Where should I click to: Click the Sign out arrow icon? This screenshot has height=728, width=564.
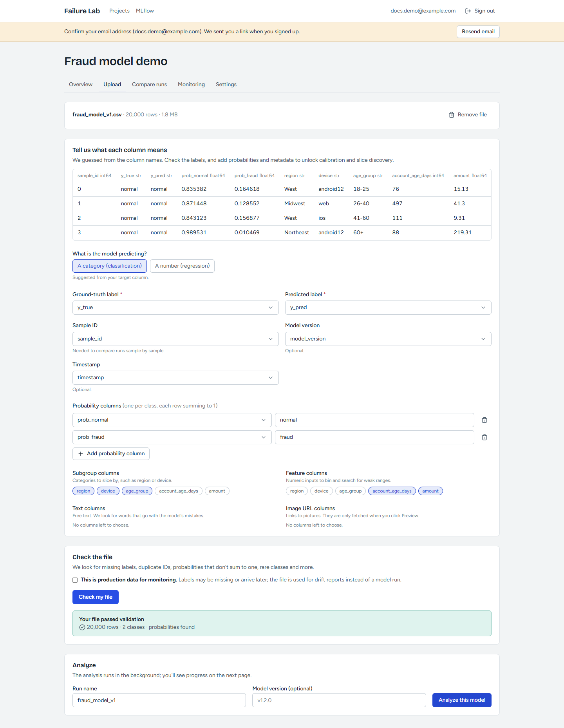click(468, 11)
